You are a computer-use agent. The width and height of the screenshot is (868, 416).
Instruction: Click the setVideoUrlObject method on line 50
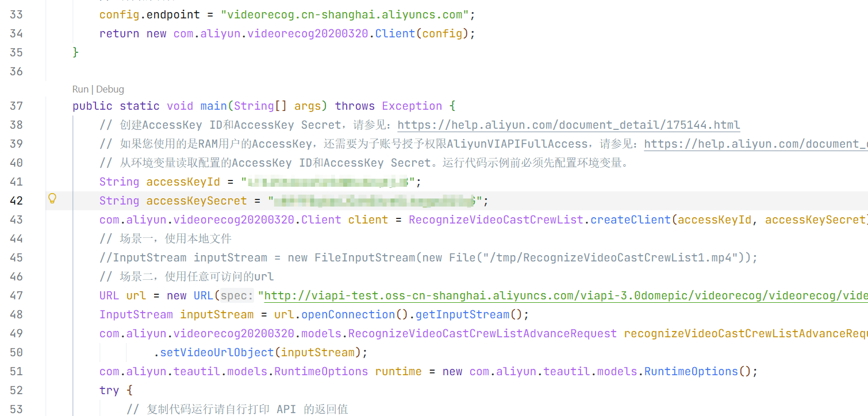[x=217, y=352]
